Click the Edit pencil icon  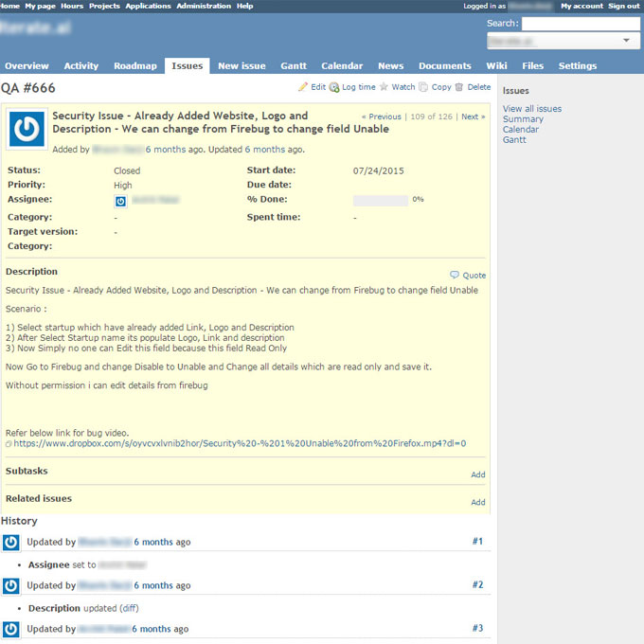[x=303, y=87]
